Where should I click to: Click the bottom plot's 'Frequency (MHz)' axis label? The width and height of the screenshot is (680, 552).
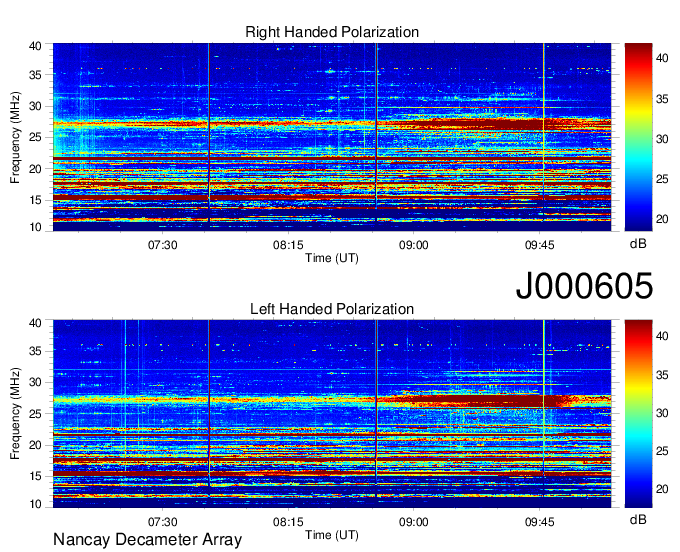15,414
